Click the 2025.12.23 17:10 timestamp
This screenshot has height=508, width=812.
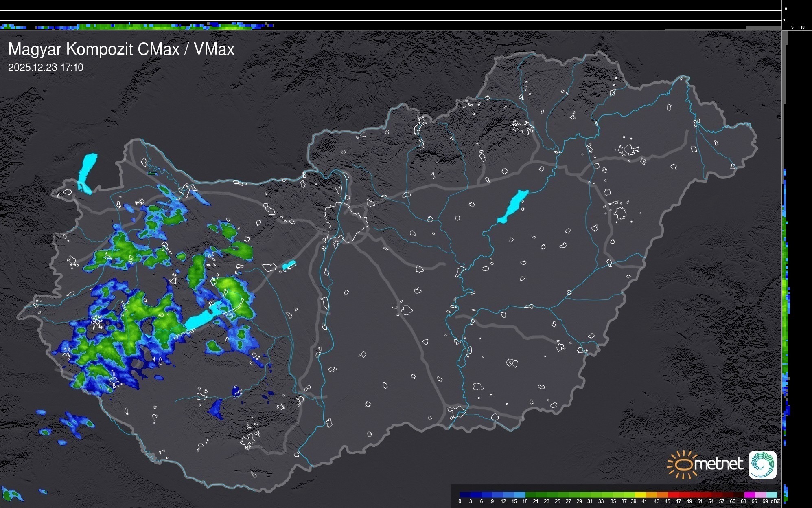pyautogui.click(x=46, y=68)
